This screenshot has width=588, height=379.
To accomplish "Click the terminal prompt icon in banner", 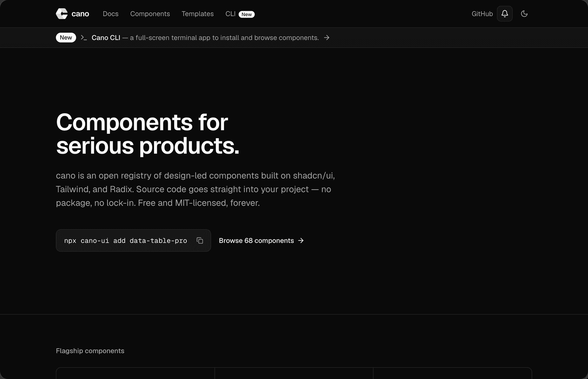I will tap(84, 38).
